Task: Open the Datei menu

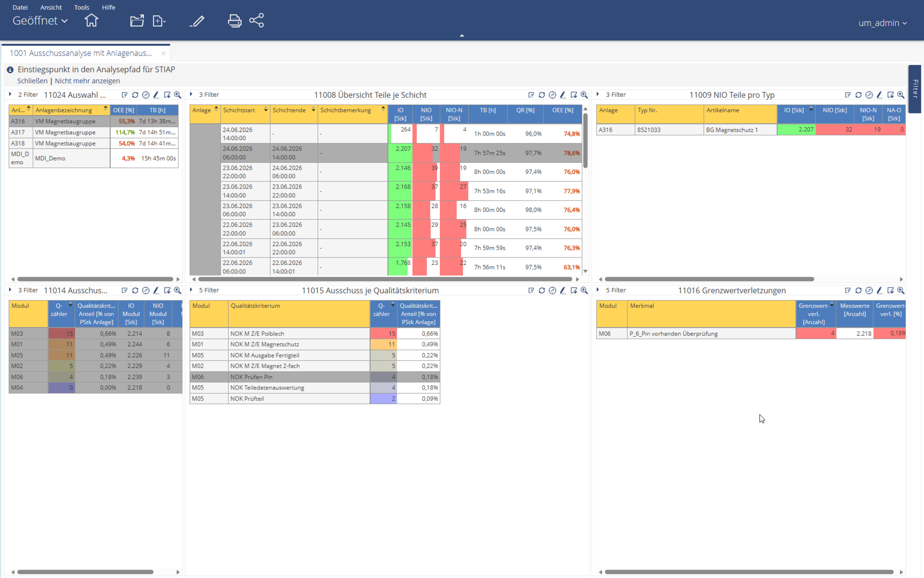Action: 20,7
